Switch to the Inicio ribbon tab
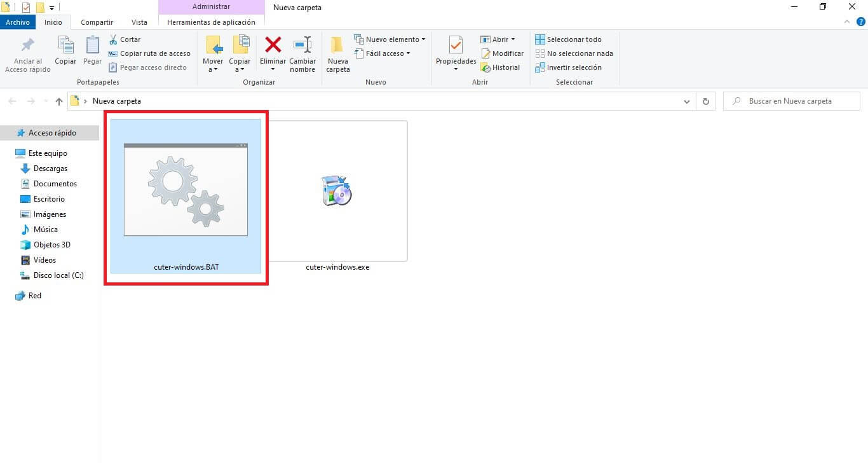 click(53, 22)
